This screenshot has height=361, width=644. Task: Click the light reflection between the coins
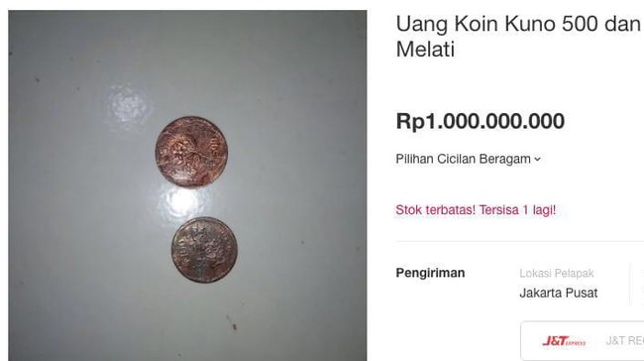click(180, 202)
